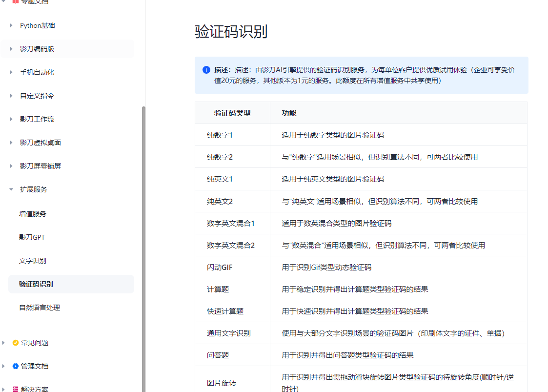Open 自定义指令 in the sidebar
548x392 pixels.
pyautogui.click(x=37, y=96)
